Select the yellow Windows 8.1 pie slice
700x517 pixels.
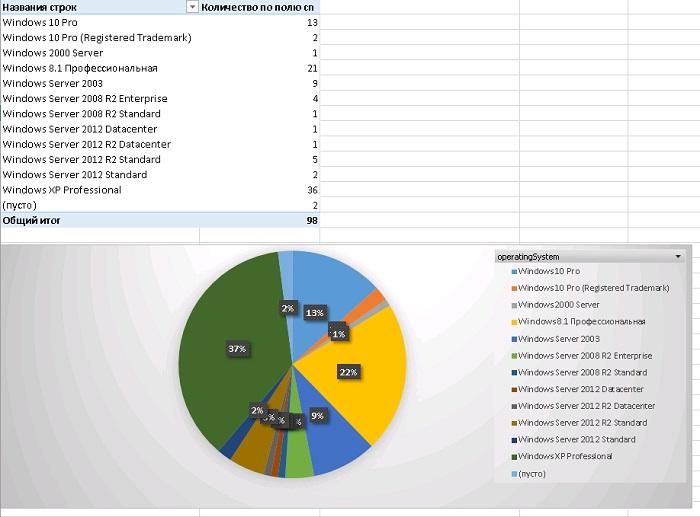tap(375, 357)
